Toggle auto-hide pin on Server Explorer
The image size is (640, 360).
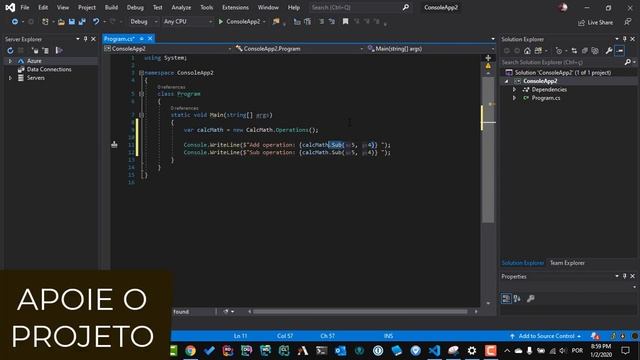pyautogui.click(x=85, y=39)
